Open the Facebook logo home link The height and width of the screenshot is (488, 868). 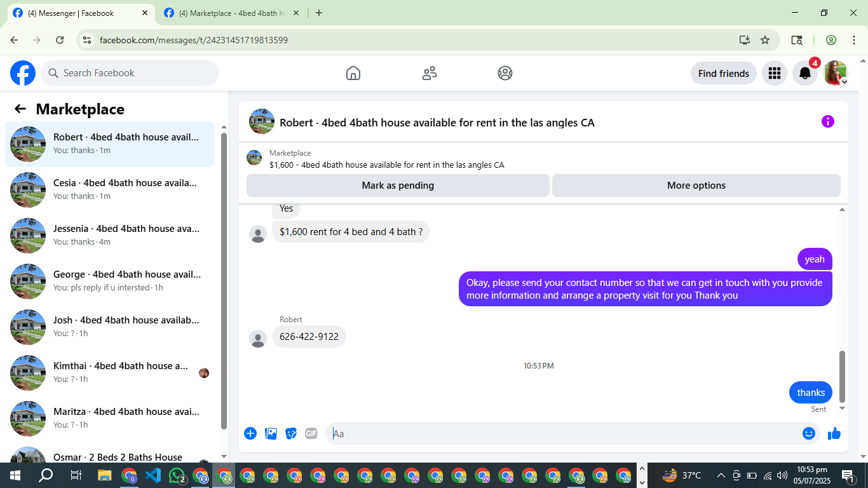pos(23,73)
